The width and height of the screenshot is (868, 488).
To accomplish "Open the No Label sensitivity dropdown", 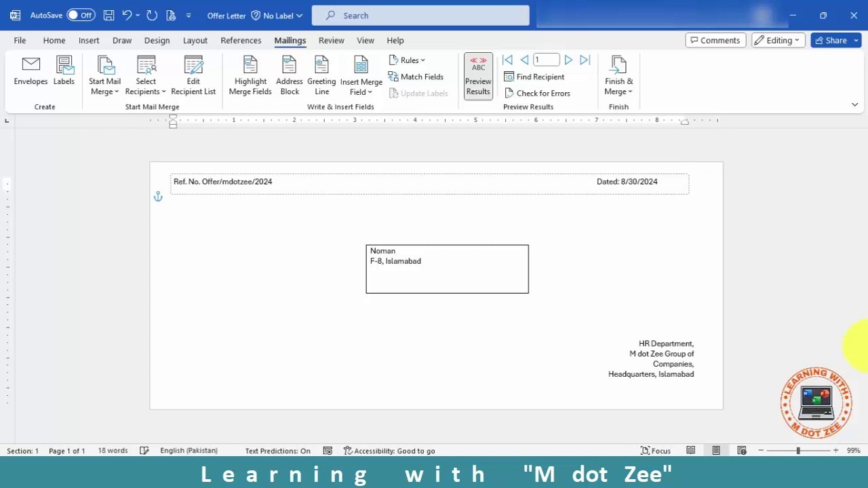I will [x=277, y=15].
